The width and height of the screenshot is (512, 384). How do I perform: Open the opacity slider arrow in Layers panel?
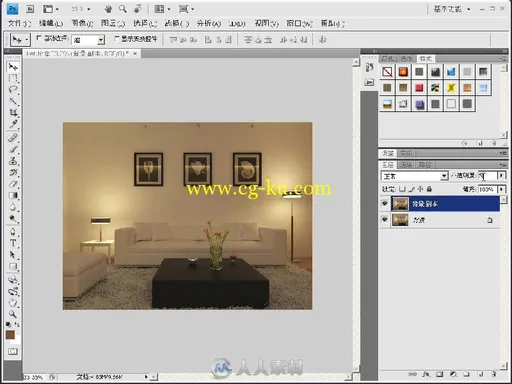click(x=501, y=175)
